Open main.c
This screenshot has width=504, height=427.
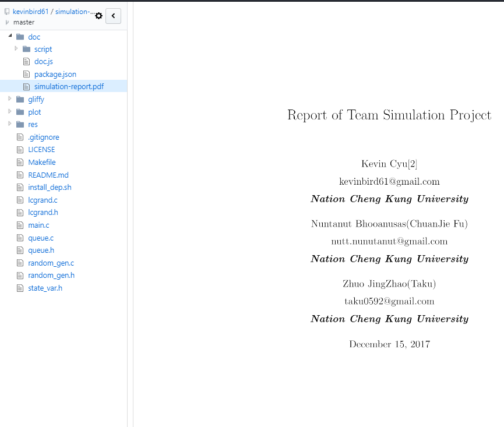tap(38, 225)
